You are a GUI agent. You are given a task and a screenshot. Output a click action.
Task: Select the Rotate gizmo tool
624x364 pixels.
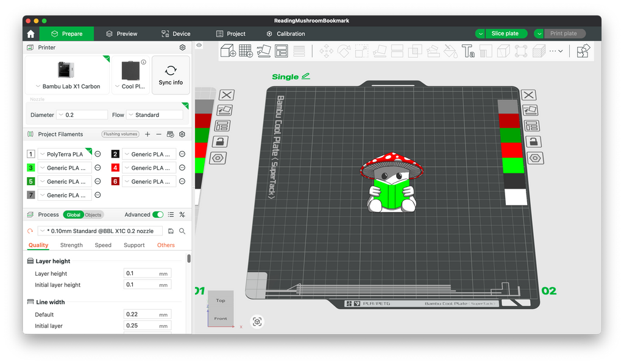344,51
